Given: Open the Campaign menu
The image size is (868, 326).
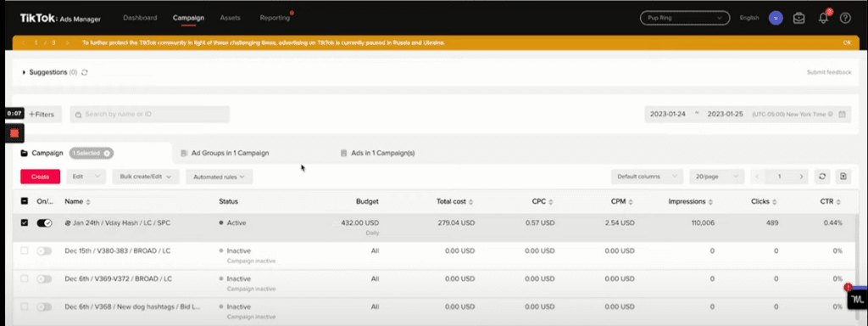Looking at the screenshot, I should point(188,18).
